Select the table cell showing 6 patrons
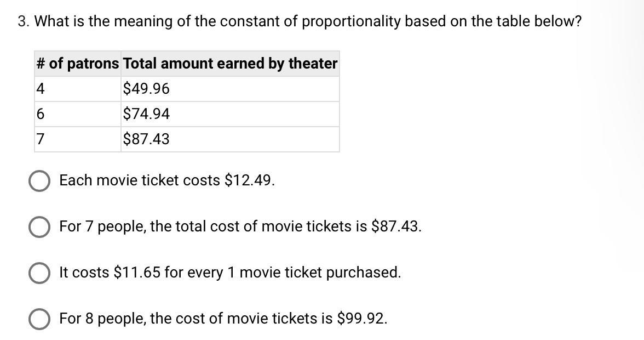Screen dimensions: 644x340 pyautogui.click(x=77, y=114)
